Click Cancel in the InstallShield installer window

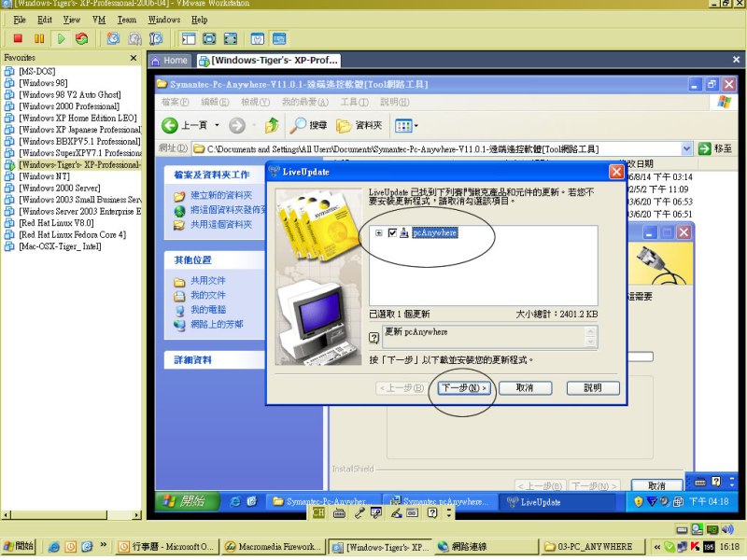point(656,485)
